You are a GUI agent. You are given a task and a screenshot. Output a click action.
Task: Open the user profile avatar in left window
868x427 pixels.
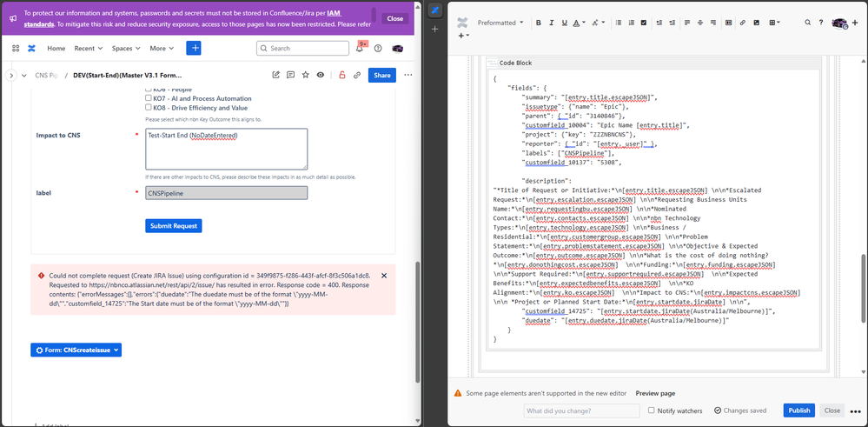397,48
